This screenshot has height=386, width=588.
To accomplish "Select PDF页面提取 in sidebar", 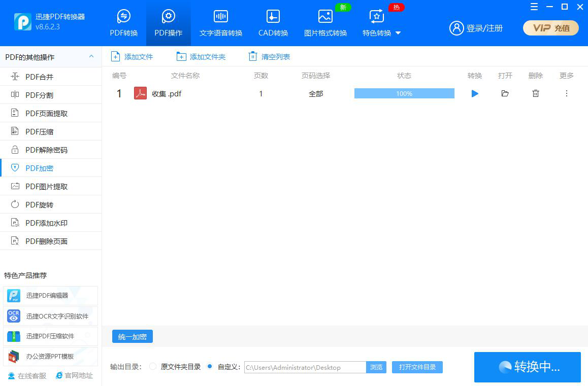I will tap(51, 113).
